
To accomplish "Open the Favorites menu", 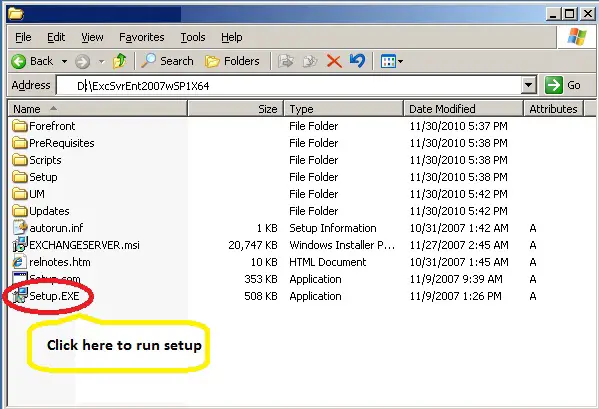I will [142, 37].
